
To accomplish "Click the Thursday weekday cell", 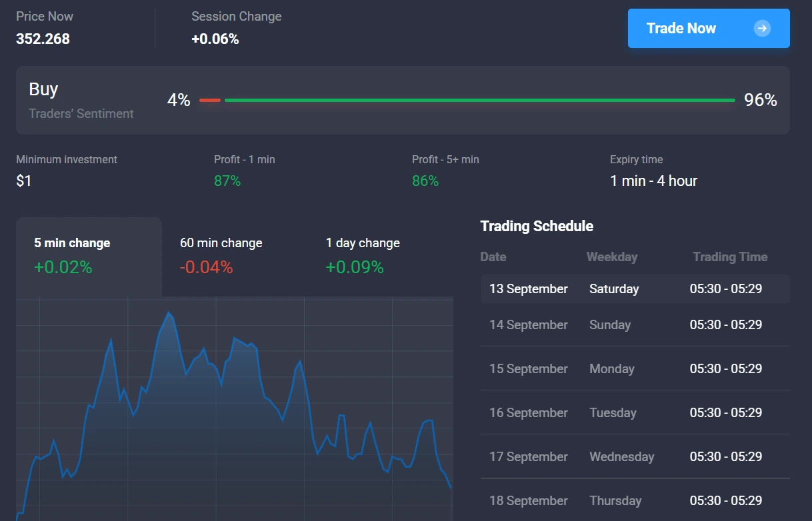I will tap(615, 500).
